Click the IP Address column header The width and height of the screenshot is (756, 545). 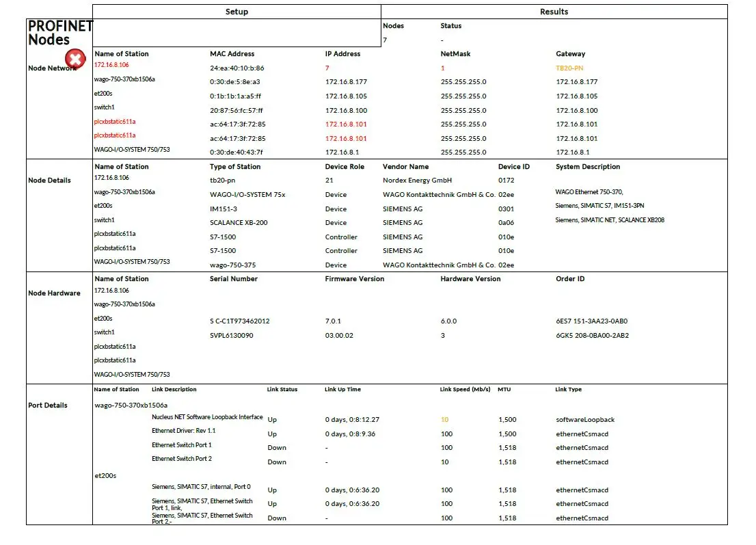click(343, 54)
